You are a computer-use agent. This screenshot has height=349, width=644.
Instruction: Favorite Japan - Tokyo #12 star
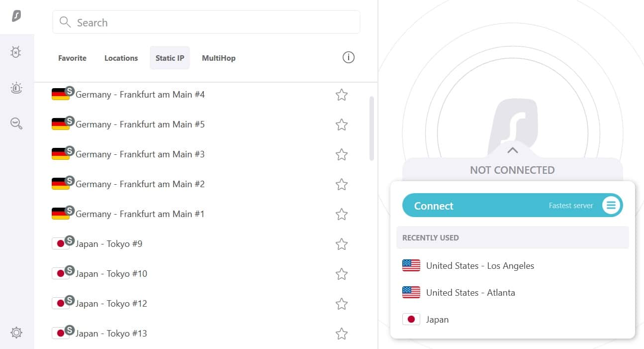(342, 304)
